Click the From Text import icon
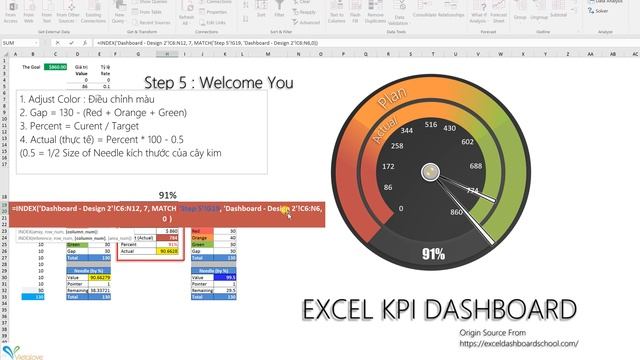Image resolution: width=640 pixels, height=360 pixels. (x=47, y=12)
